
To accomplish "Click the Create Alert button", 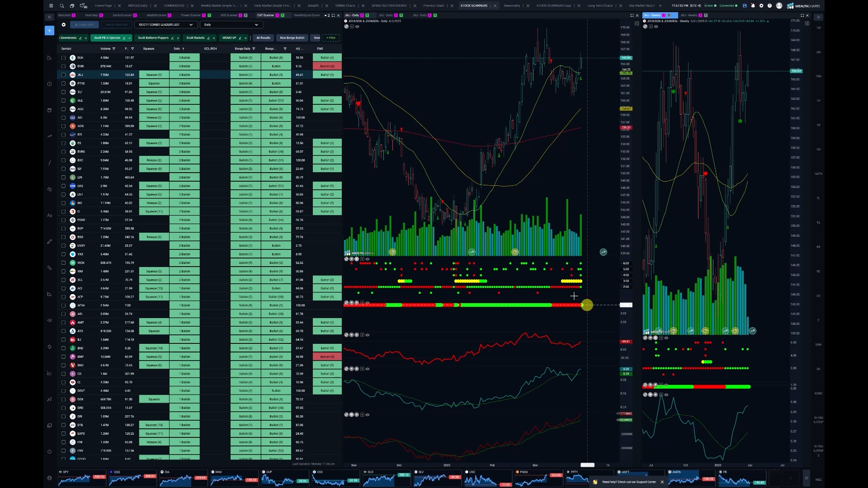I will click(x=85, y=25).
